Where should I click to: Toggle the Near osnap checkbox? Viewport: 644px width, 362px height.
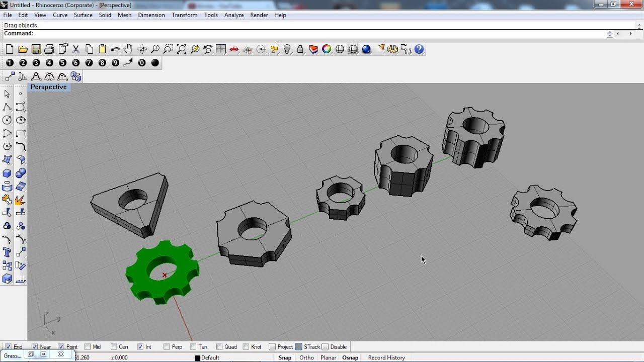pos(35,347)
